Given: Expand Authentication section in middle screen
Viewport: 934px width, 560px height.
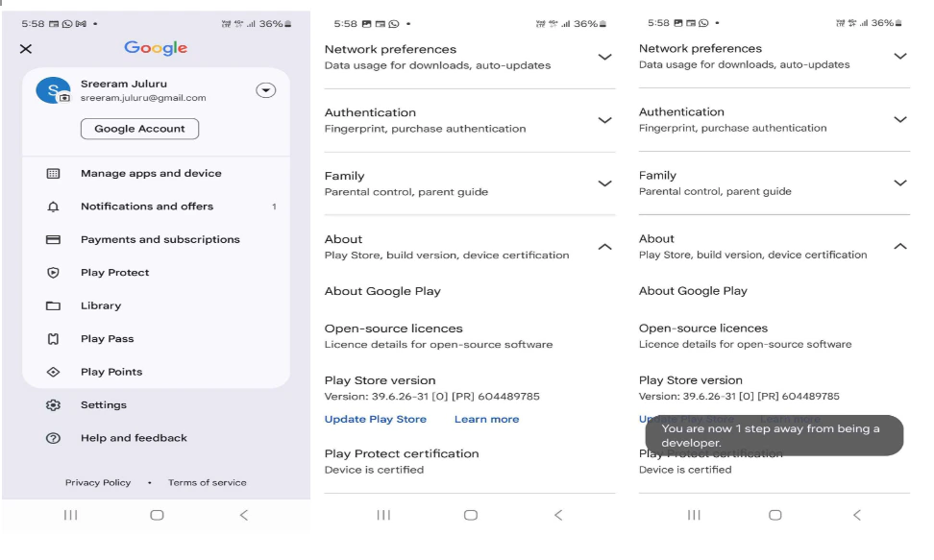Looking at the screenshot, I should point(469,120).
